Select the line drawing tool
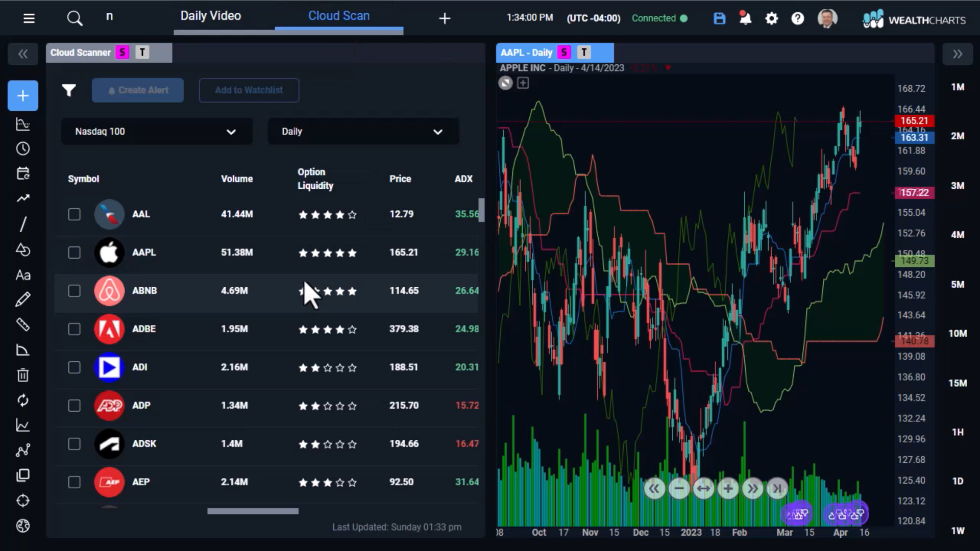 click(23, 224)
